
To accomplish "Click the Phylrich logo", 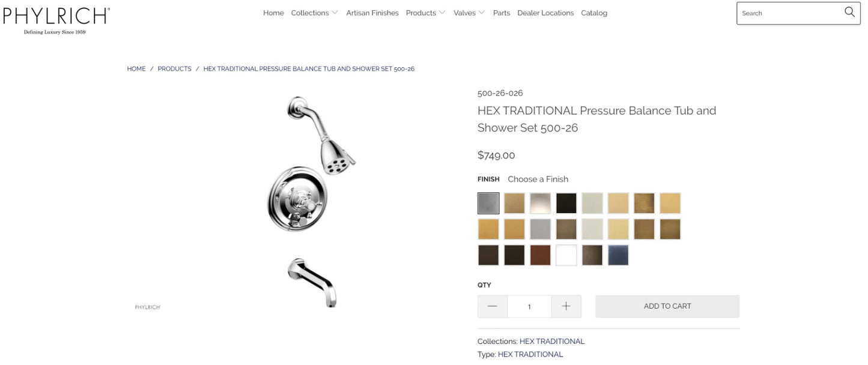I will (x=56, y=20).
